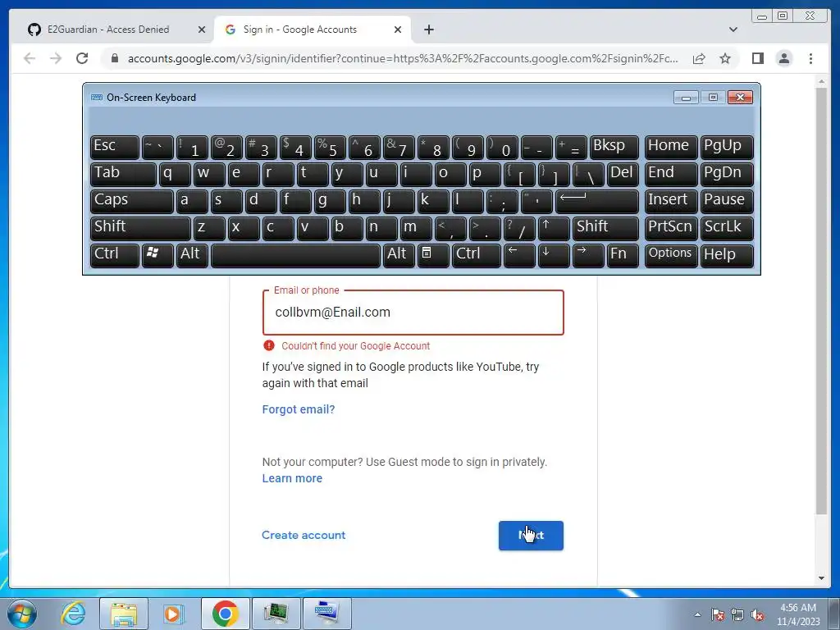This screenshot has width=840, height=630.
Task: Click the right arrow key on keyboard
Action: 587,255
